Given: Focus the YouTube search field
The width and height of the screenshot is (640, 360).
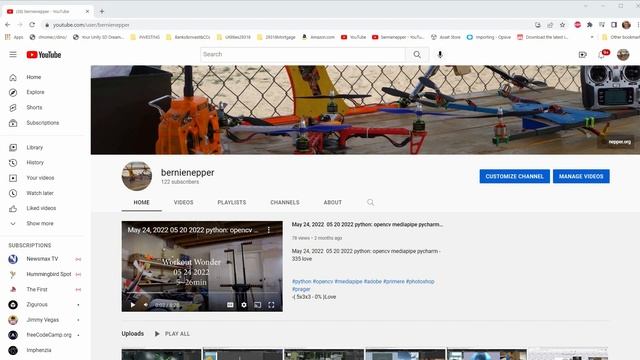Looking at the screenshot, I should click(x=303, y=54).
